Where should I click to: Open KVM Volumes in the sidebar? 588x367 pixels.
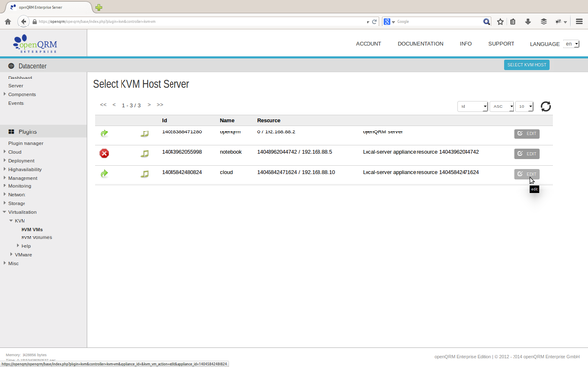point(36,237)
